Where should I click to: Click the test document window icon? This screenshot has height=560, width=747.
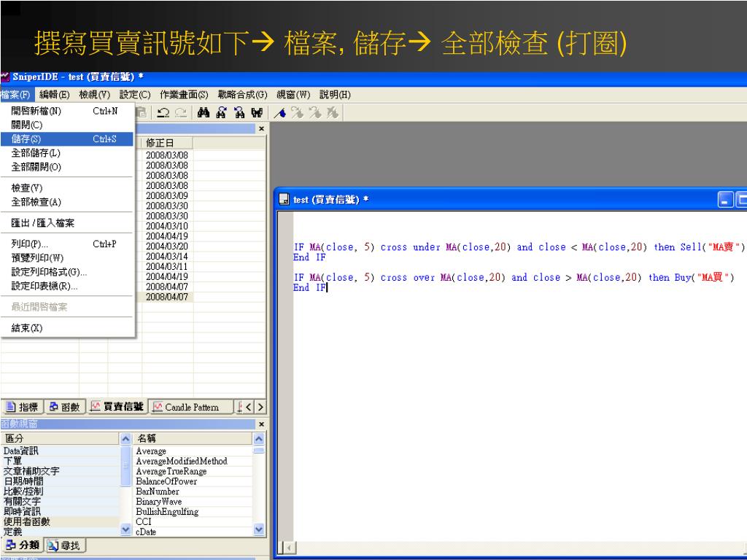[284, 200]
